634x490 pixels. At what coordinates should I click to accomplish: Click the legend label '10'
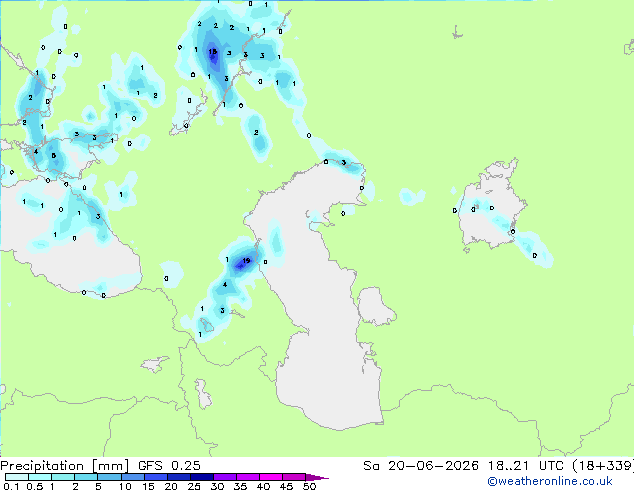[x=125, y=486]
